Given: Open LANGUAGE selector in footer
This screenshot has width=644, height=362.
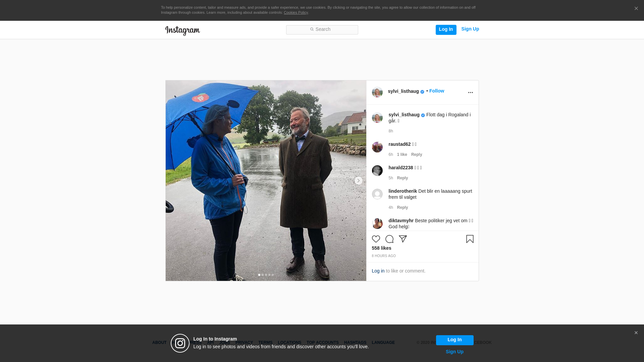Looking at the screenshot, I should pyautogui.click(x=383, y=343).
